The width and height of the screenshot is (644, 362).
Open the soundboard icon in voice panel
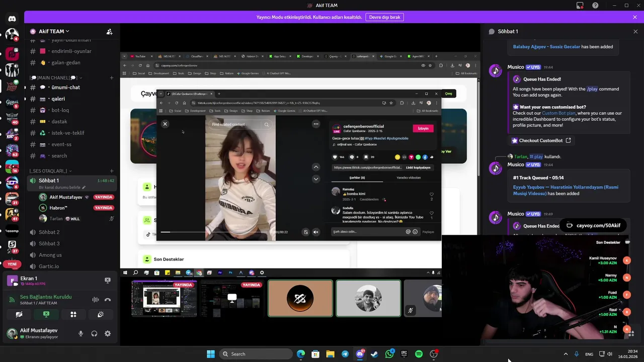coord(101,314)
